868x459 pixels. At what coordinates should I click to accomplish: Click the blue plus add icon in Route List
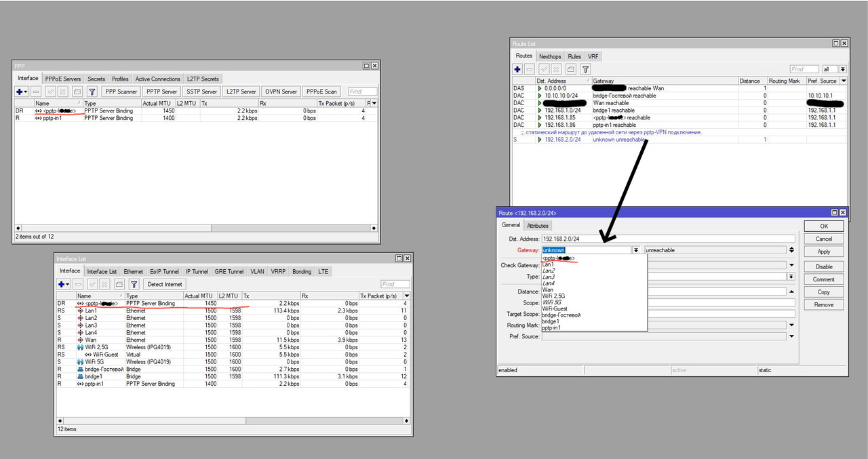(x=517, y=69)
